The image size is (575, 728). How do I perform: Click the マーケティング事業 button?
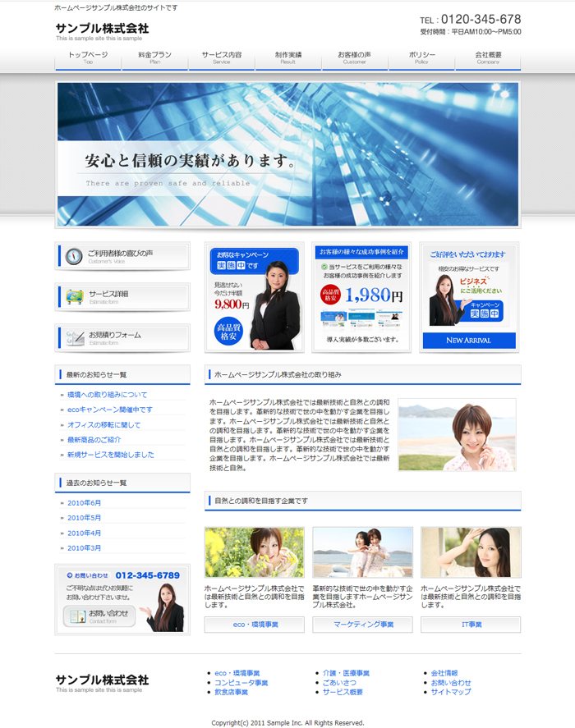[x=362, y=625]
